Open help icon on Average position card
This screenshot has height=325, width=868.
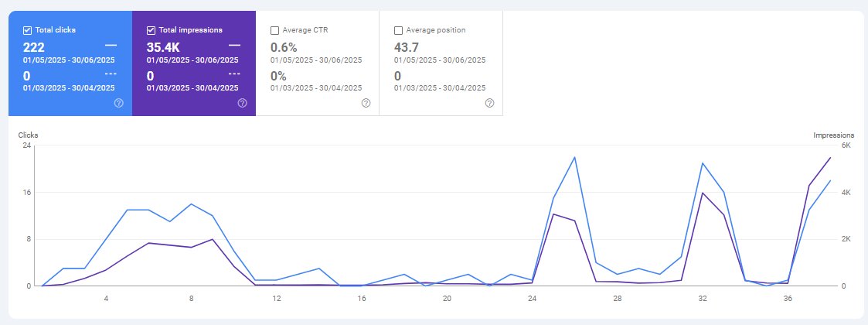[x=489, y=103]
